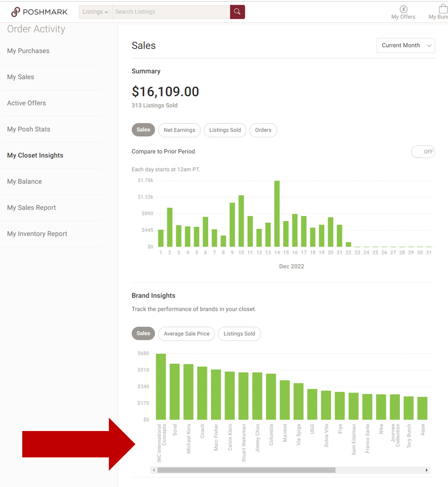Viewport: 448px width, 487px height.
Task: Click the Brand Insights heading
Action: tap(153, 296)
